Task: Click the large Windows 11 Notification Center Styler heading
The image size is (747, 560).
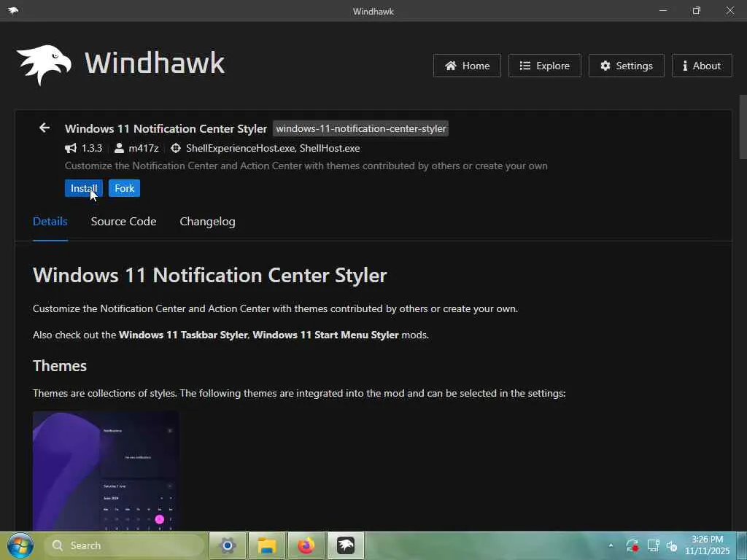Action: (x=209, y=275)
